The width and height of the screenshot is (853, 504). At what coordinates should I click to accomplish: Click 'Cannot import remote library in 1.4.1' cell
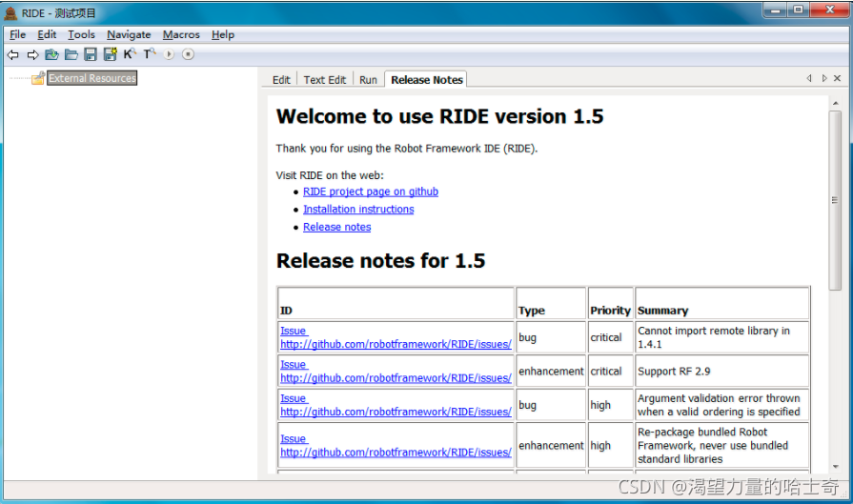[721, 337]
